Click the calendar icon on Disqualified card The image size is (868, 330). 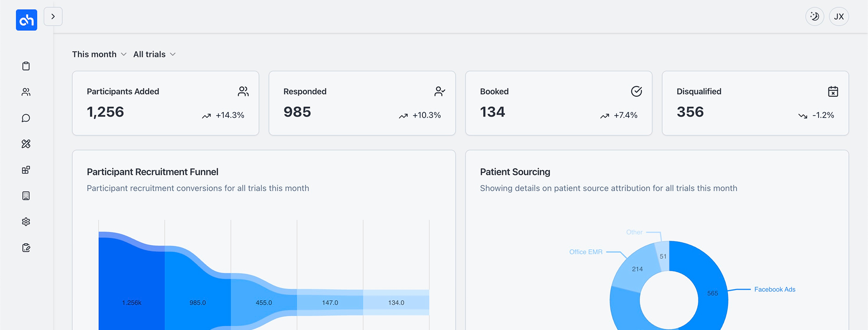833,91
